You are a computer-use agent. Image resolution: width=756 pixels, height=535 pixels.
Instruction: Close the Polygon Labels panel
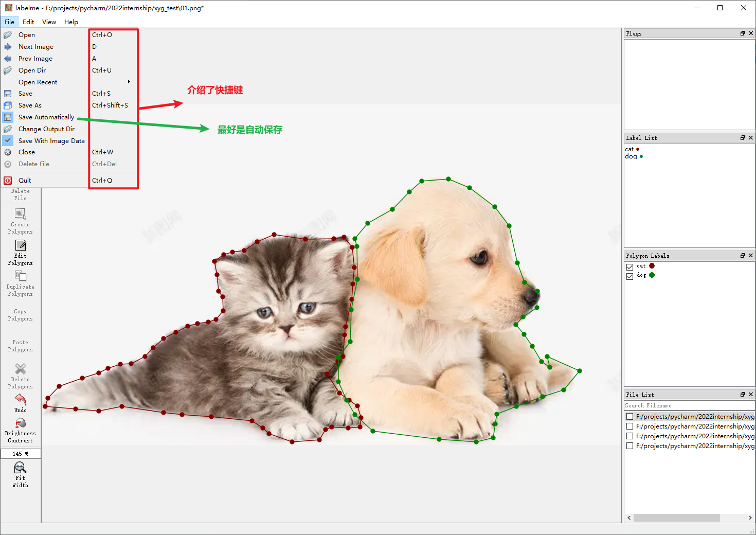751,256
